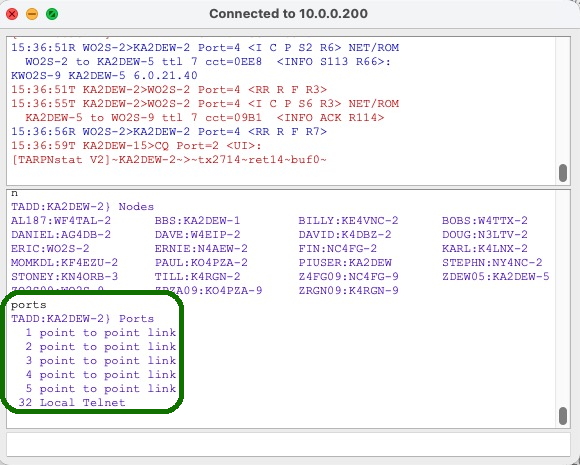Click node entry MOMKDL:KF4EZU-2

pos(65,263)
